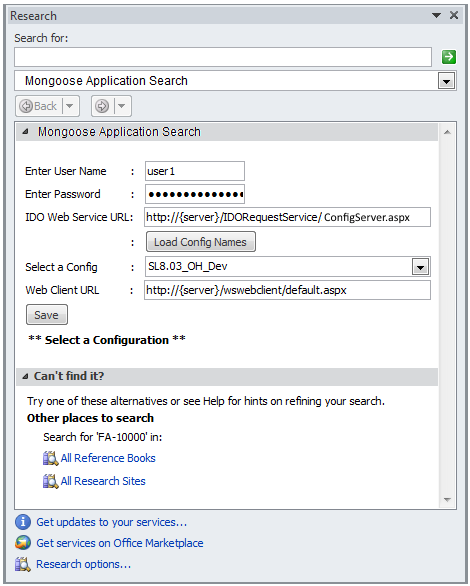Screen dimensions: 470x586
Task: Open Get services on Office Marketplace link
Action: 120,543
